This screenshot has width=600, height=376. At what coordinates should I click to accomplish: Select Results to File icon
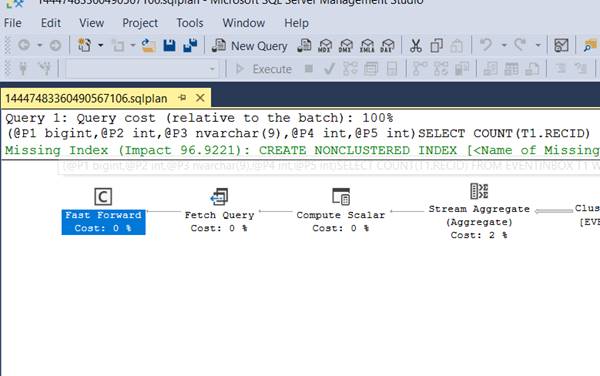pyautogui.click(x=532, y=69)
